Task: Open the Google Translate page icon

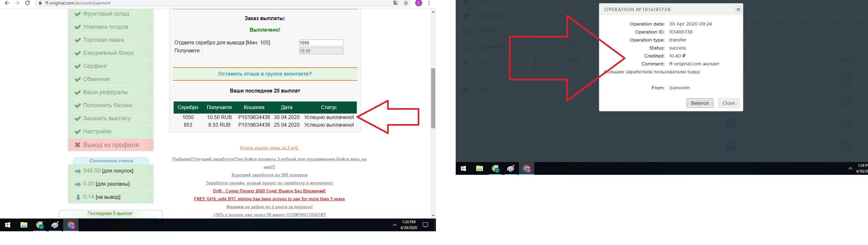Action: click(x=396, y=3)
